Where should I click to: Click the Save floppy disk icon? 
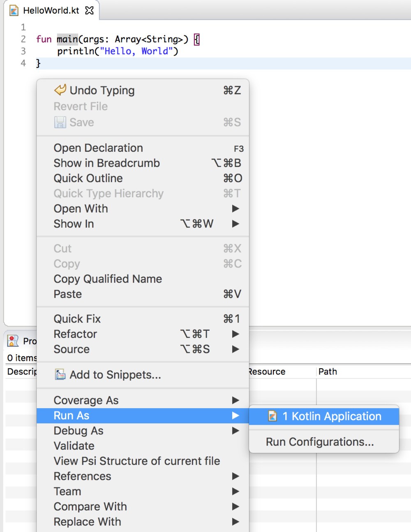pos(60,122)
